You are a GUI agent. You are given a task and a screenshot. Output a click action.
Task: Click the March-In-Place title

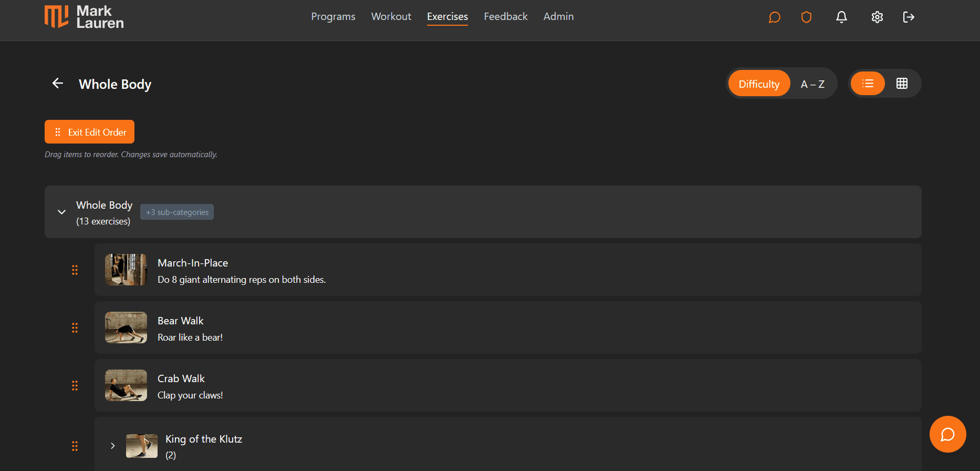pyautogui.click(x=193, y=263)
